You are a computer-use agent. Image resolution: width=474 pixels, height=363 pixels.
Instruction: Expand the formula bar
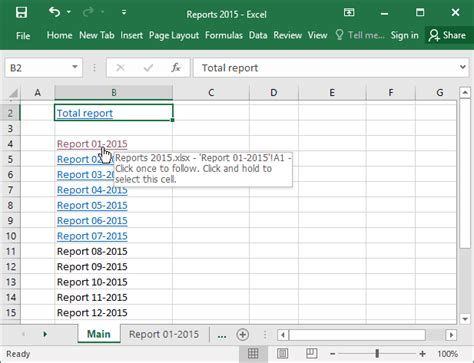(x=463, y=68)
